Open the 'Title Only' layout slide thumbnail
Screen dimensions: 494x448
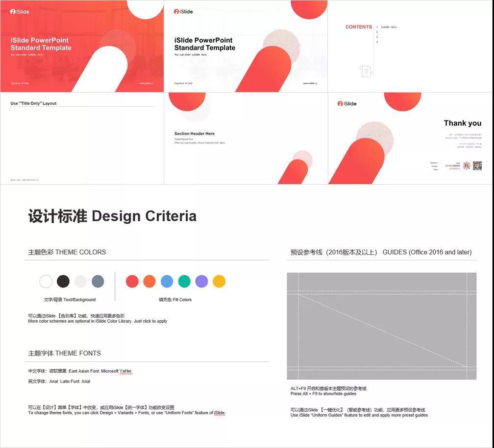[82, 138]
